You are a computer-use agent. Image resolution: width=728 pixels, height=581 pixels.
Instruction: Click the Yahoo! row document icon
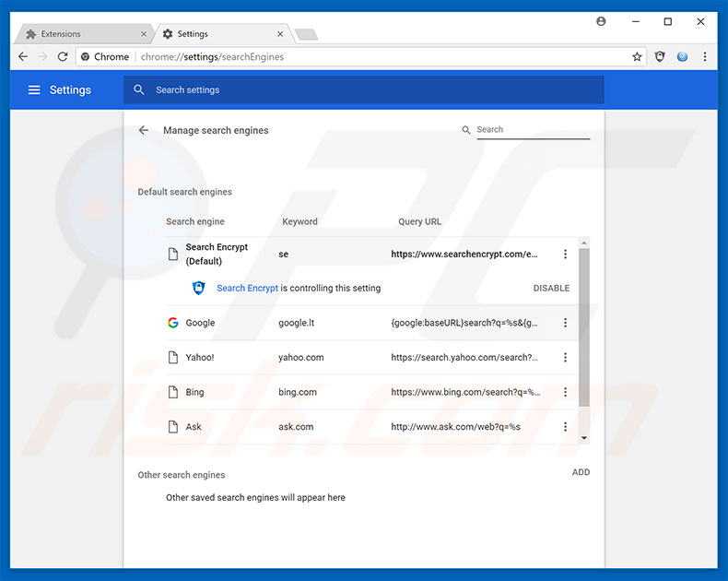coord(173,358)
